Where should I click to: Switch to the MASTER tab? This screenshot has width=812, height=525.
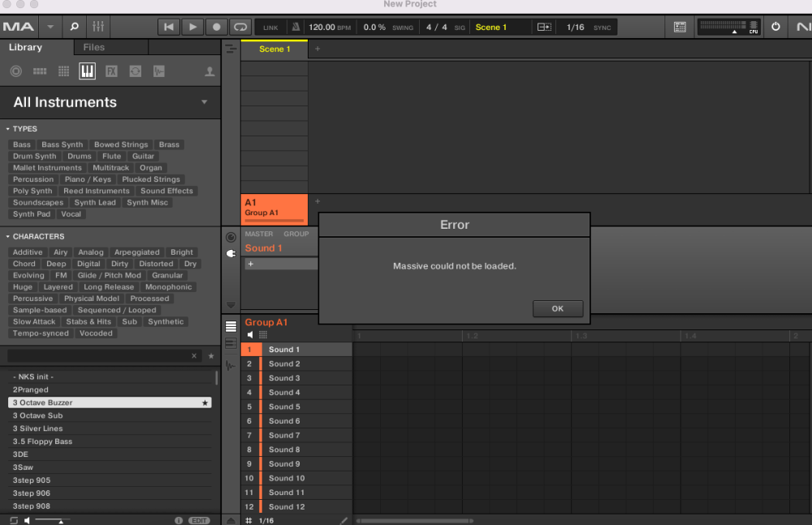tap(259, 234)
